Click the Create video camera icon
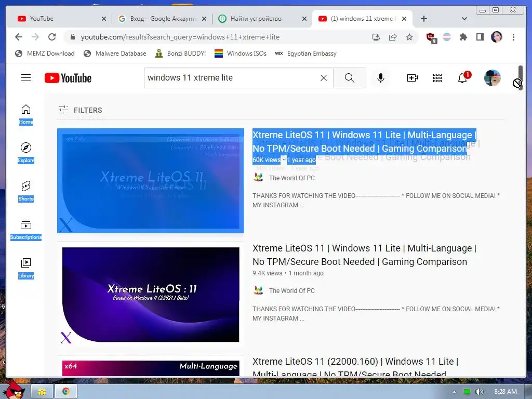 click(x=412, y=78)
